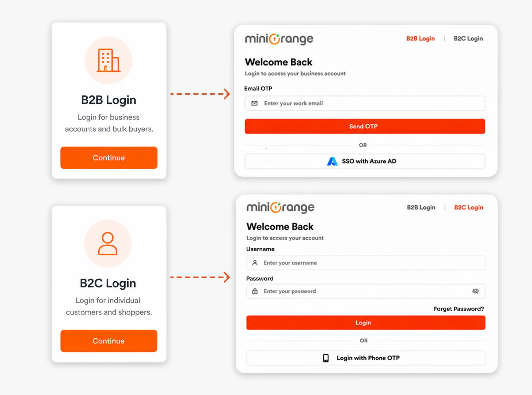Click the username input field

pyautogui.click(x=366, y=263)
